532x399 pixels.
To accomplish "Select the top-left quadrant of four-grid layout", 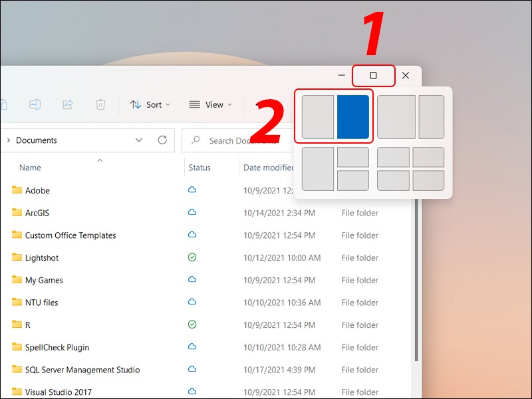I will 393,157.
